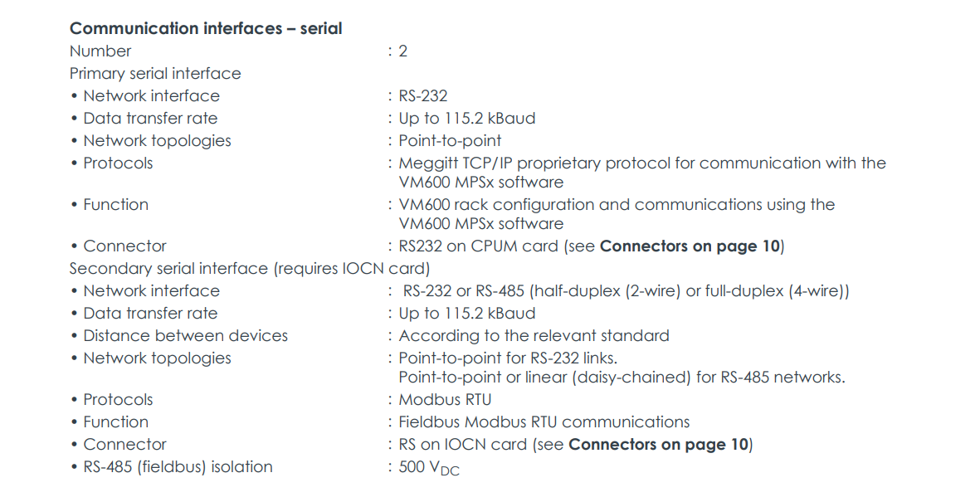Viewport: 980px width, 502px height.
Task: Click the "Secondary serial interface (requires IOCN card)" subheading
Action: tap(250, 269)
